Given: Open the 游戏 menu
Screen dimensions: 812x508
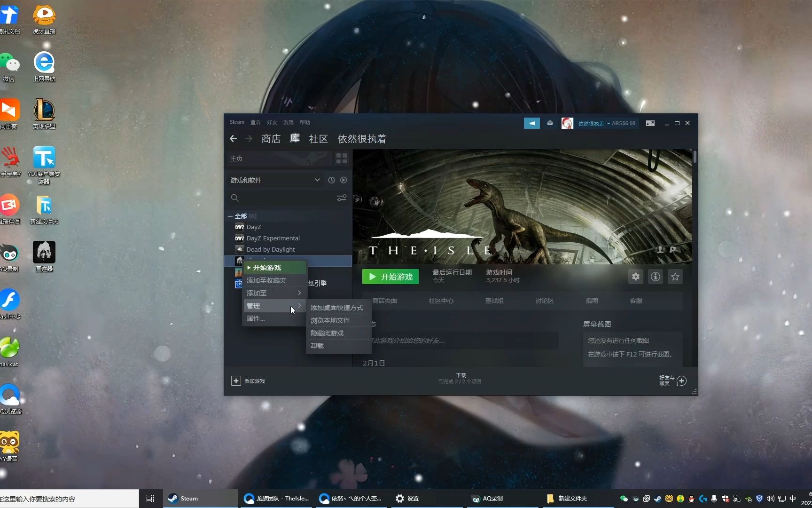Looking at the screenshot, I should coord(289,122).
